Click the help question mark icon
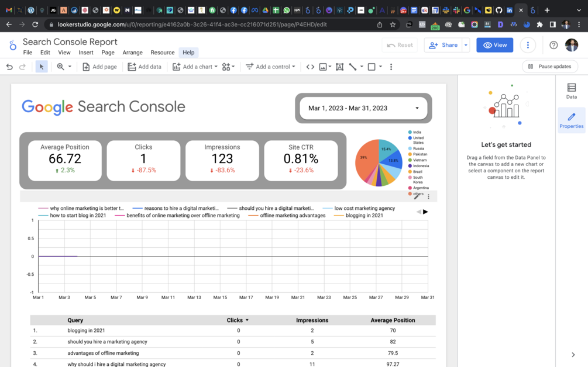 click(553, 45)
